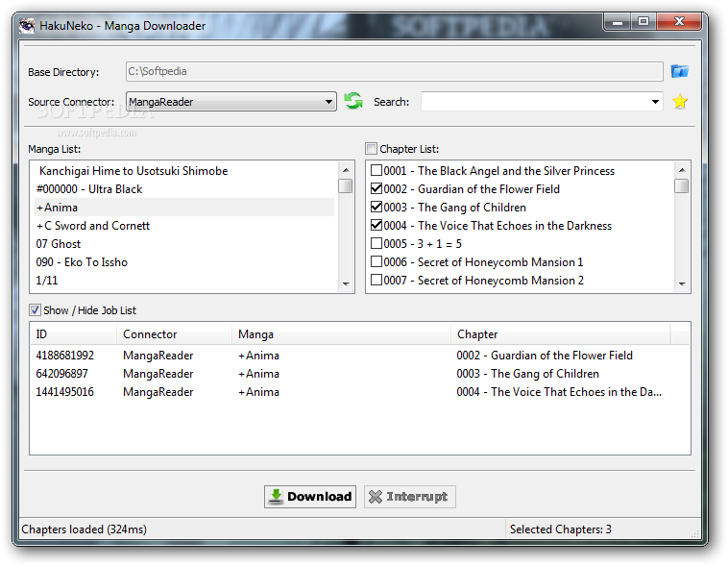Click the green refresh connector icon
The height and width of the screenshot is (566, 728).
(353, 101)
